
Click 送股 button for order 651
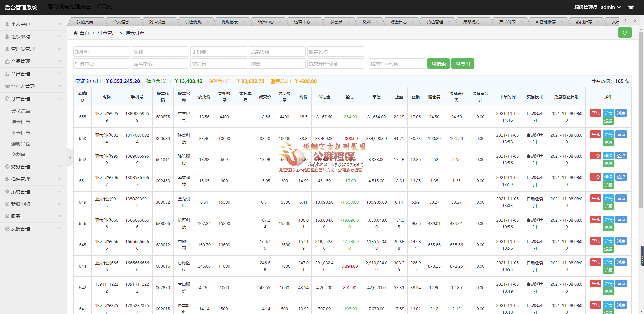click(608, 185)
